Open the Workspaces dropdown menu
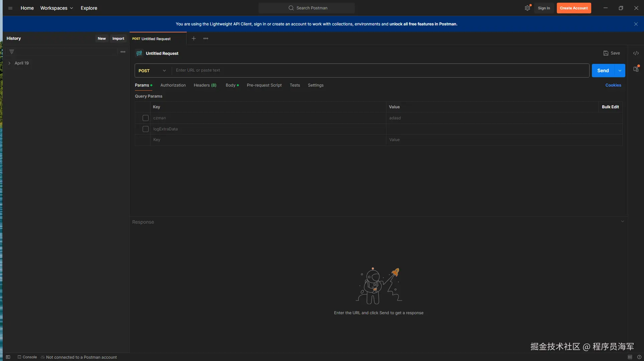Image resolution: width=644 pixels, height=361 pixels. point(56,8)
